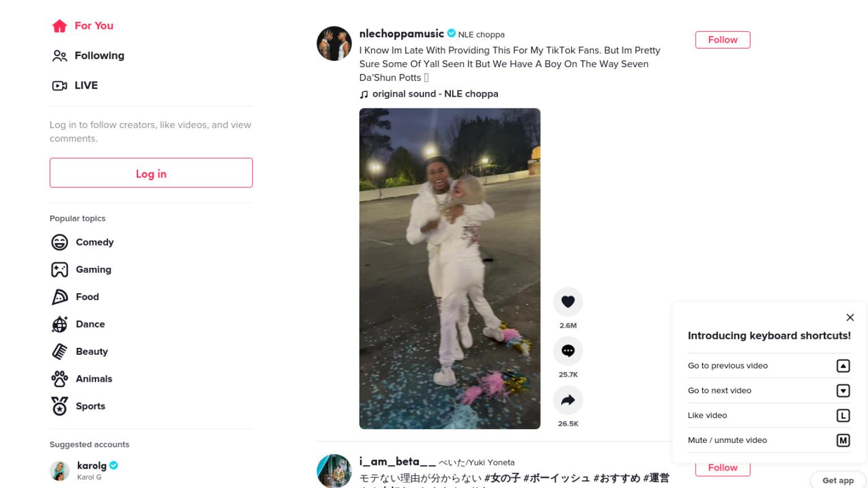Share the video with arrow icon
Image resolution: width=868 pixels, height=488 pixels.
[x=568, y=400]
